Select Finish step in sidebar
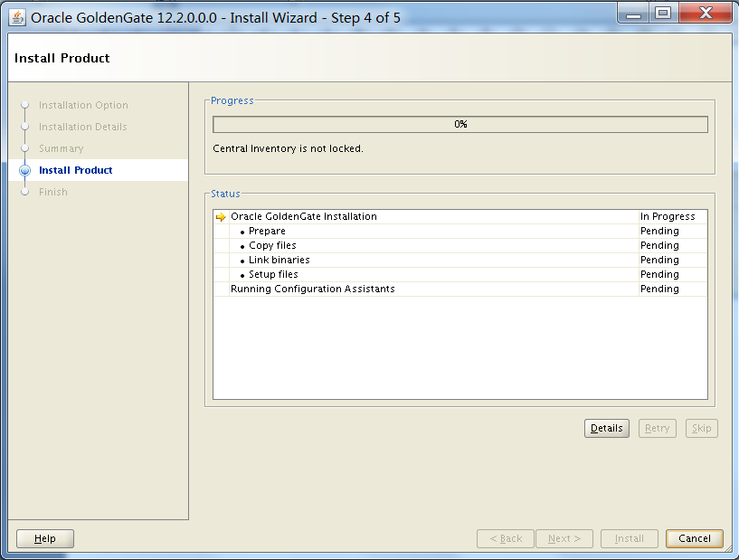The width and height of the screenshot is (739, 560). (53, 192)
